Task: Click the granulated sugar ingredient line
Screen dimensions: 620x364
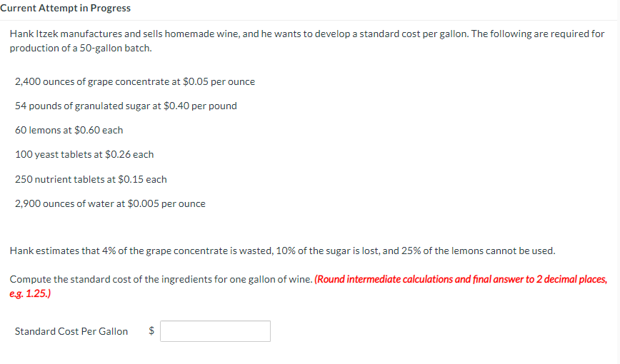Action: click(x=126, y=106)
